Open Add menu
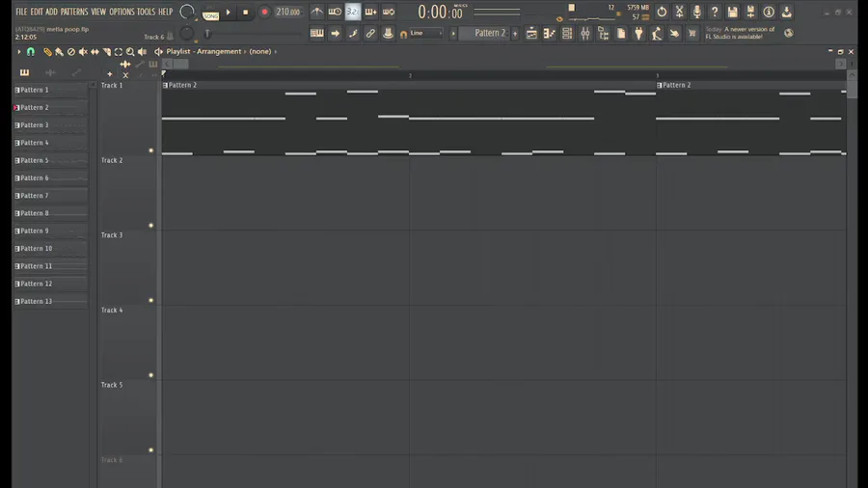The image size is (868, 488). tap(51, 12)
